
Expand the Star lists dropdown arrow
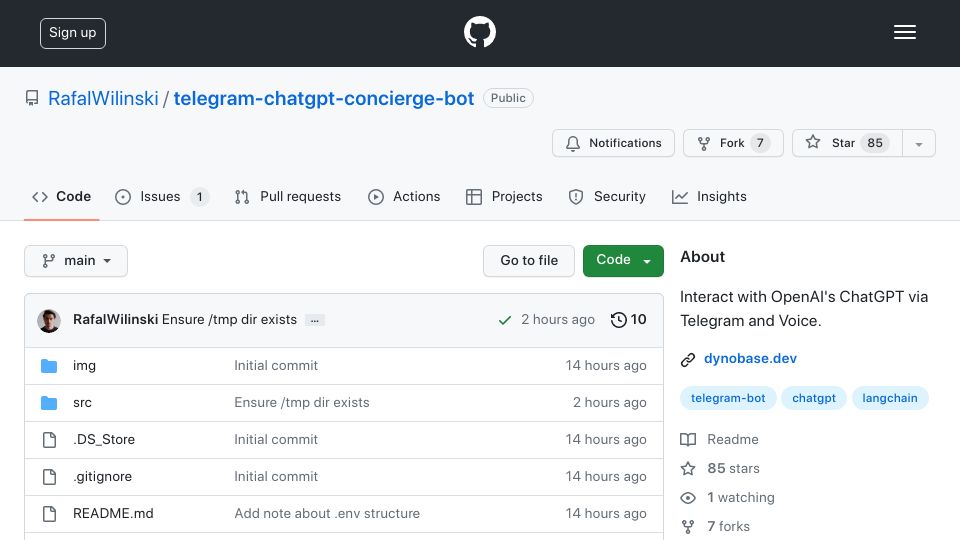919,144
